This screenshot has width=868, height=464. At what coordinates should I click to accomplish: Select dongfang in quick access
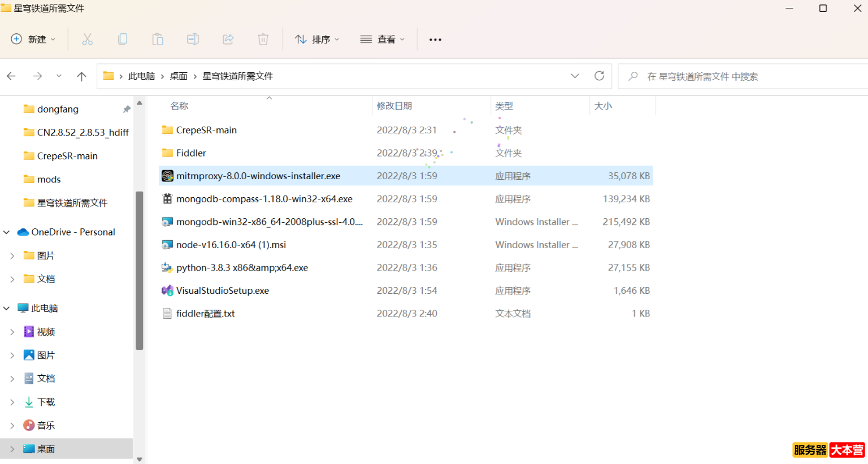coord(58,109)
